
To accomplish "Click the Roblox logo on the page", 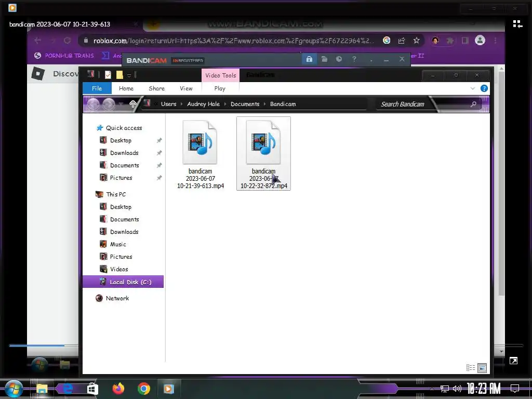I will (x=38, y=74).
